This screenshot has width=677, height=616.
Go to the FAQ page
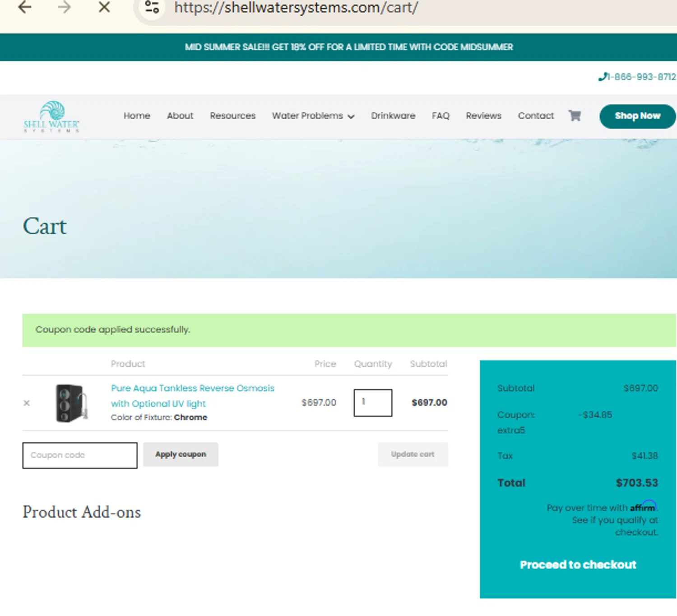[x=441, y=116]
